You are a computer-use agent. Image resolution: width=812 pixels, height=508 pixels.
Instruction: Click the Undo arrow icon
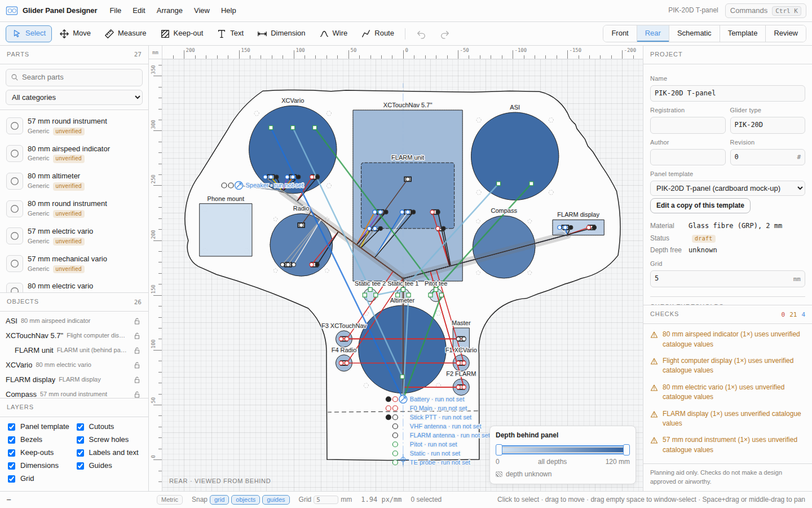(421, 34)
